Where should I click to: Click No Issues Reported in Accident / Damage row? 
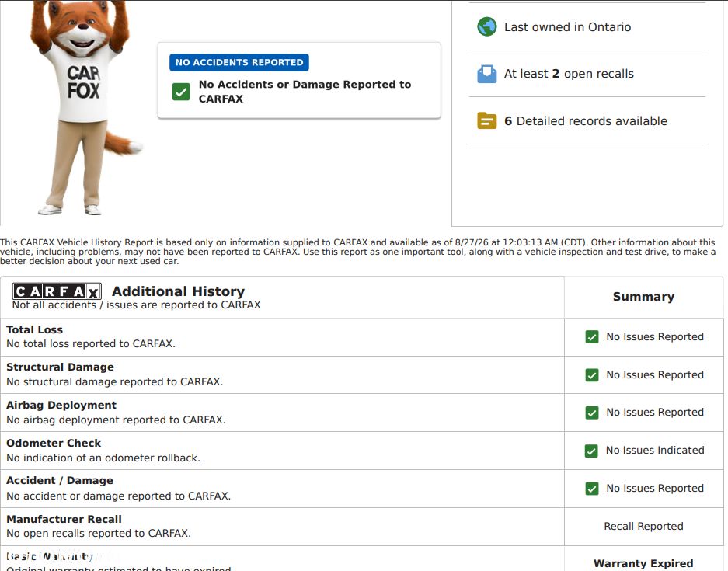[x=655, y=489]
